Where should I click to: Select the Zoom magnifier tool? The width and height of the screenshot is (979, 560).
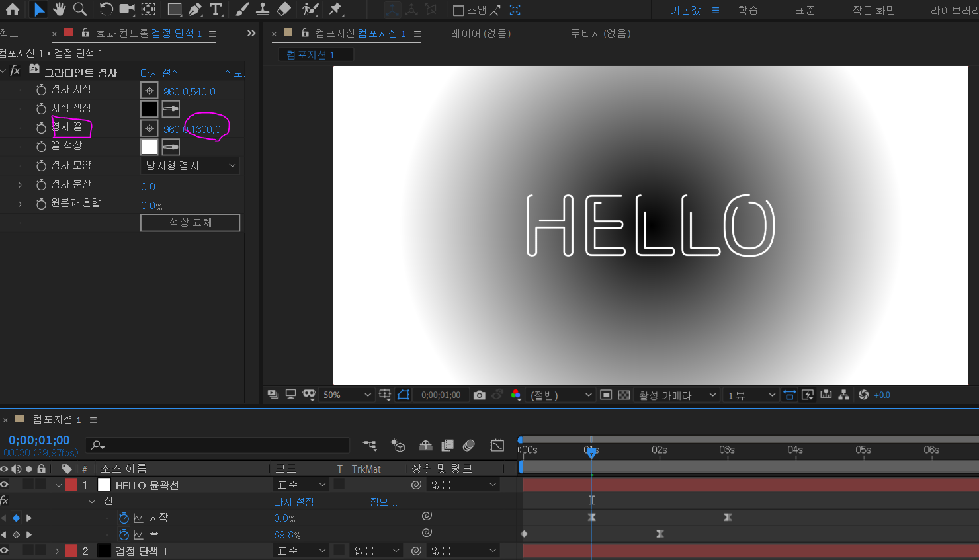point(80,9)
